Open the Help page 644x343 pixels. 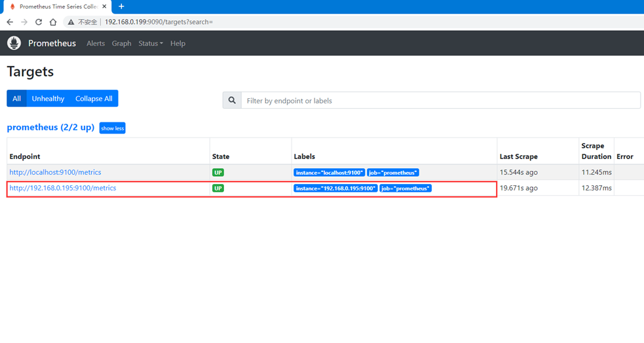point(178,43)
